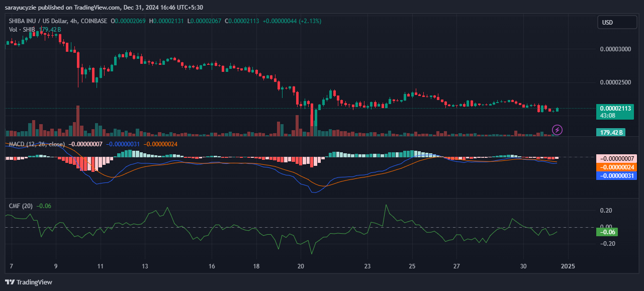Click the 0.00002500 price axis label
The height and width of the screenshot is (291, 644).
click(616, 82)
